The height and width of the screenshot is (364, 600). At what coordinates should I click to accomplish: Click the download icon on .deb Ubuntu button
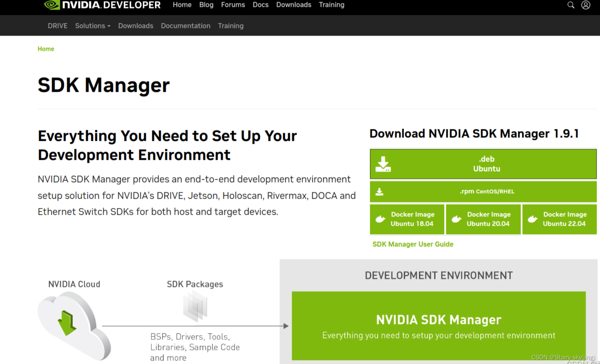383,164
